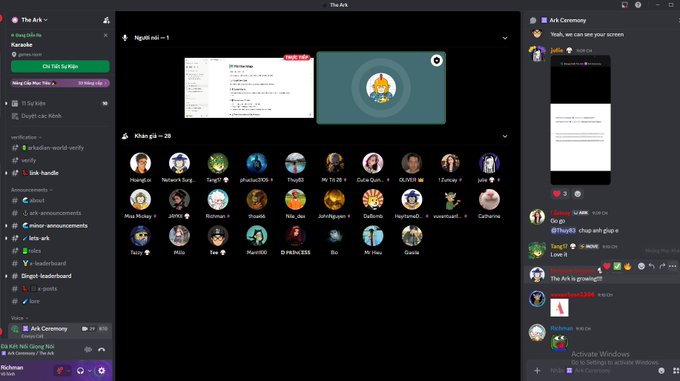Open Miss Mickey audience avatar
This screenshot has height=381, width=680.
tap(140, 199)
